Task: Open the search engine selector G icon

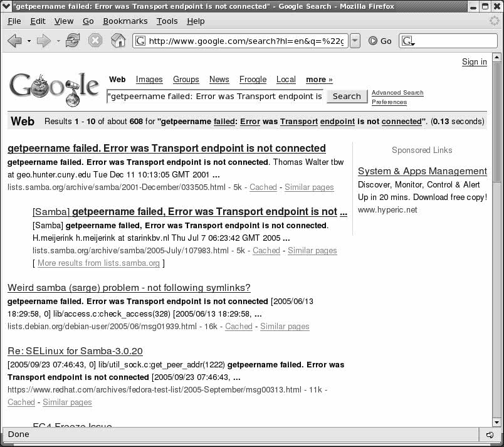Action: tap(408, 41)
